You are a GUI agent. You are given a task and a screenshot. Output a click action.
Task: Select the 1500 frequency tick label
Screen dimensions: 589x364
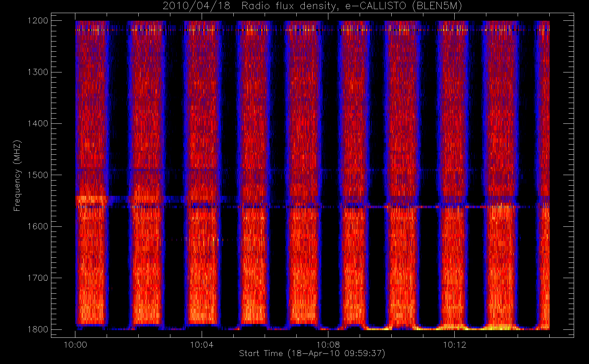[x=38, y=175]
